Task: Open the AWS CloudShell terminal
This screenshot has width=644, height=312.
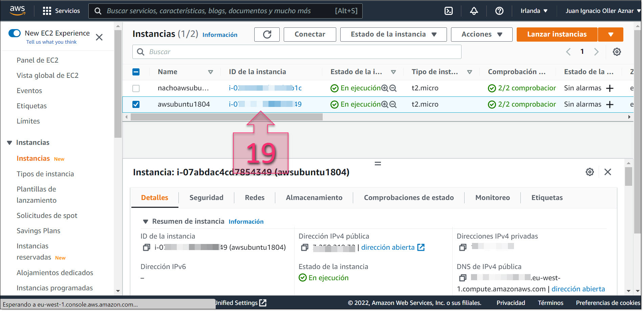Action: (x=448, y=10)
